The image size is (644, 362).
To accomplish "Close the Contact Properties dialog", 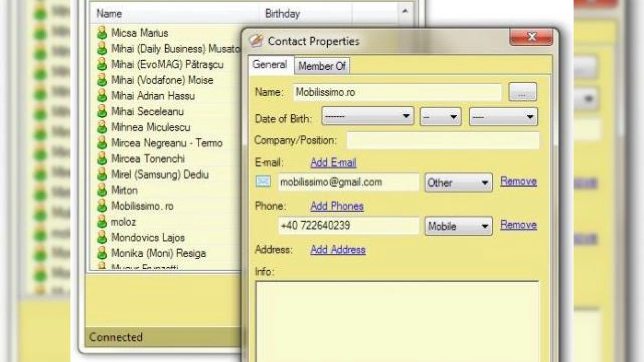I will 531,37.
